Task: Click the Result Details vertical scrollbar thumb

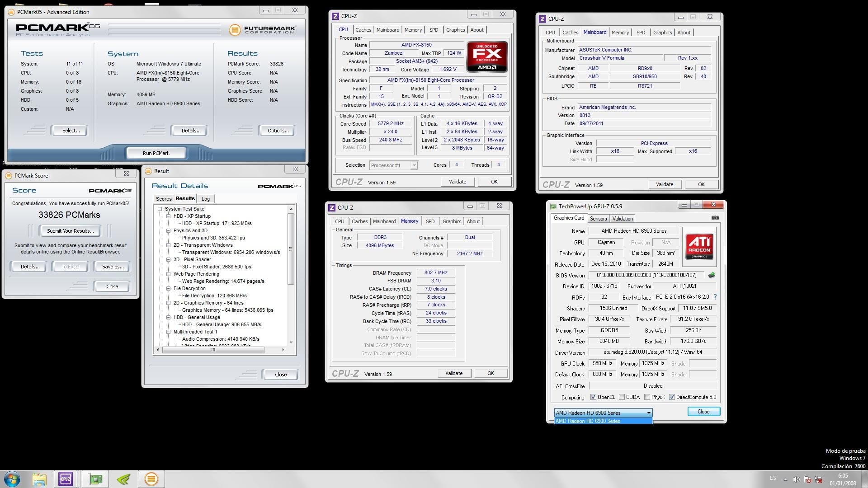Action: [x=291, y=249]
